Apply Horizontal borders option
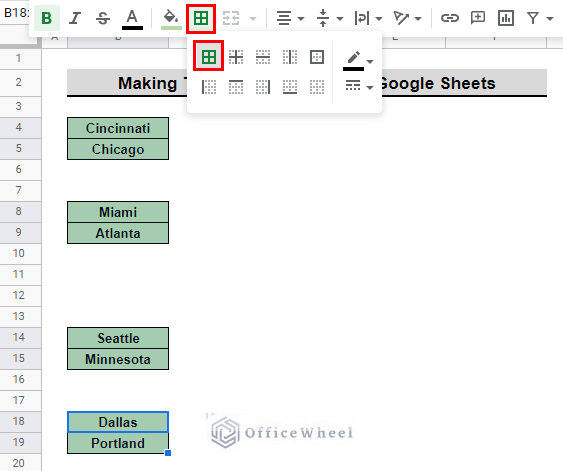The width and height of the screenshot is (563, 471). point(263,57)
